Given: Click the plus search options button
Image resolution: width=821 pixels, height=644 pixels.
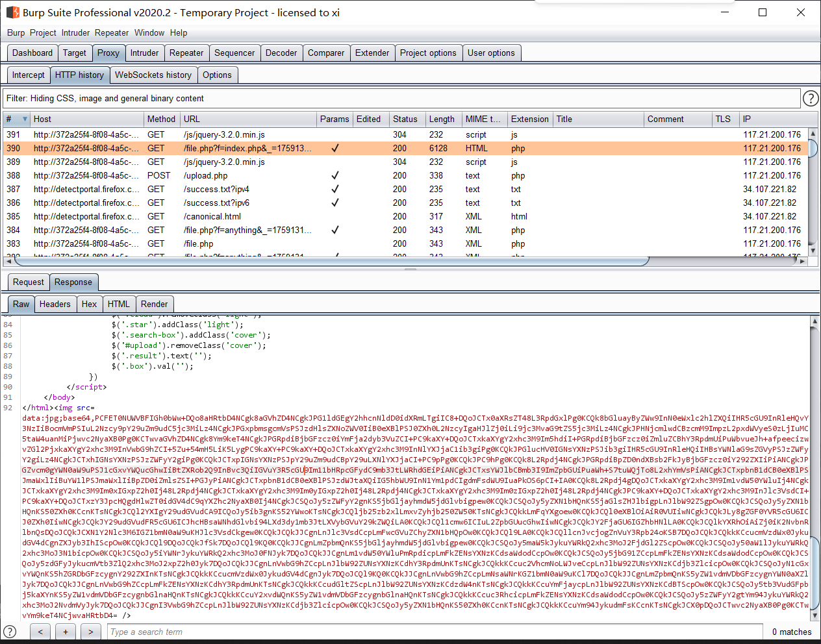Looking at the screenshot, I should point(66,632).
